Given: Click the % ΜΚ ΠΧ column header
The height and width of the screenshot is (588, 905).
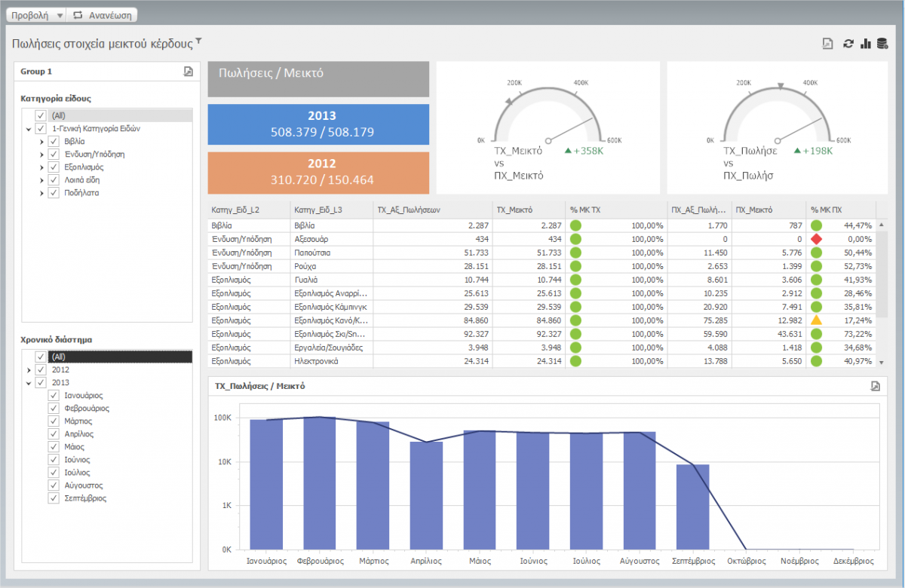Looking at the screenshot, I should (x=841, y=210).
